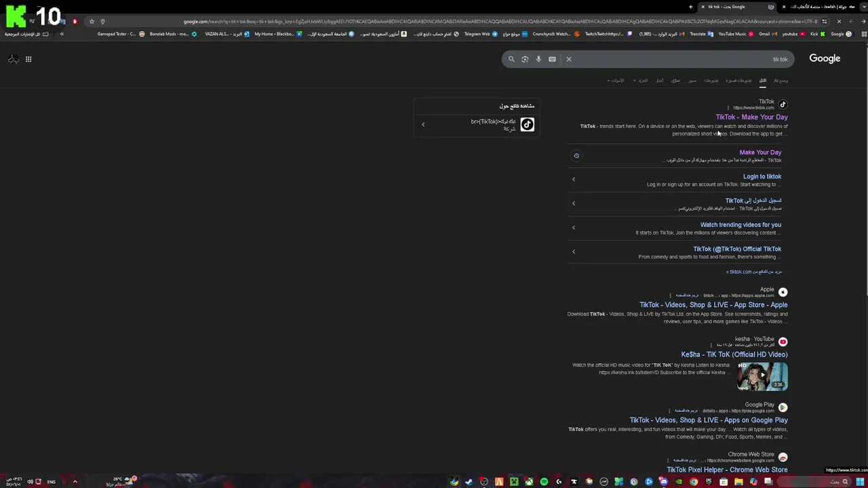
Task: Switch to the tik tok Google browser tab
Action: tap(736, 7)
